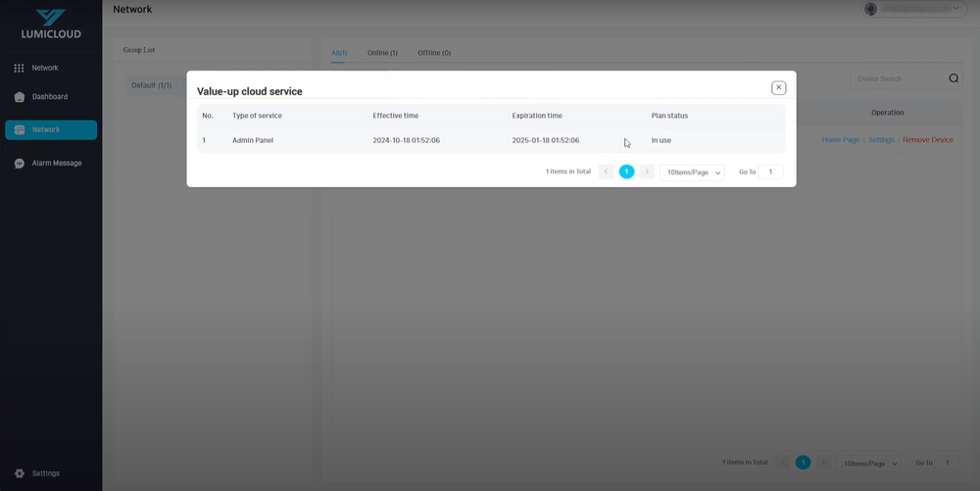This screenshot has height=491, width=980.
Task: Click the device search magnifier icon
Action: (x=954, y=79)
